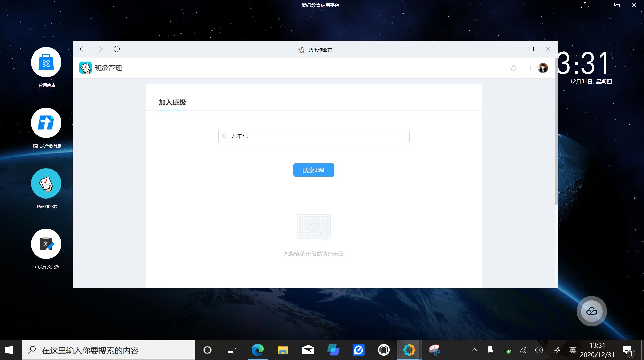Click pen workspace tray icon
This screenshot has height=360, width=644.
557,350
